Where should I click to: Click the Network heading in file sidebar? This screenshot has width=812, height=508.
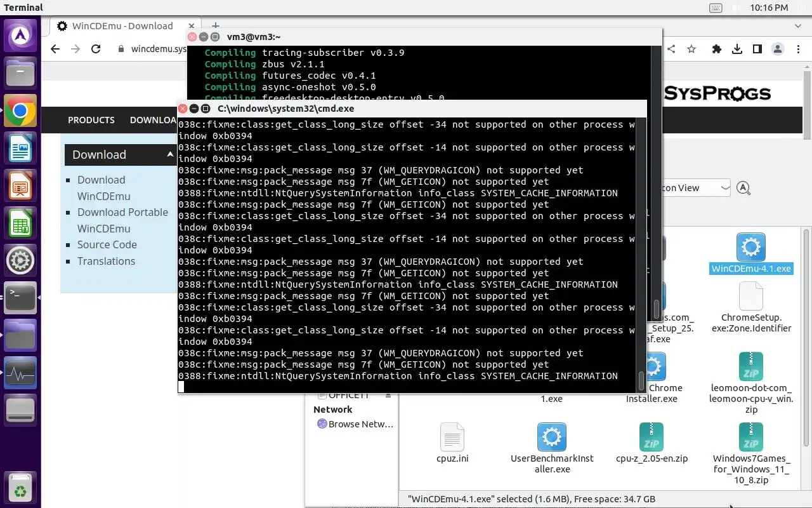coord(332,410)
